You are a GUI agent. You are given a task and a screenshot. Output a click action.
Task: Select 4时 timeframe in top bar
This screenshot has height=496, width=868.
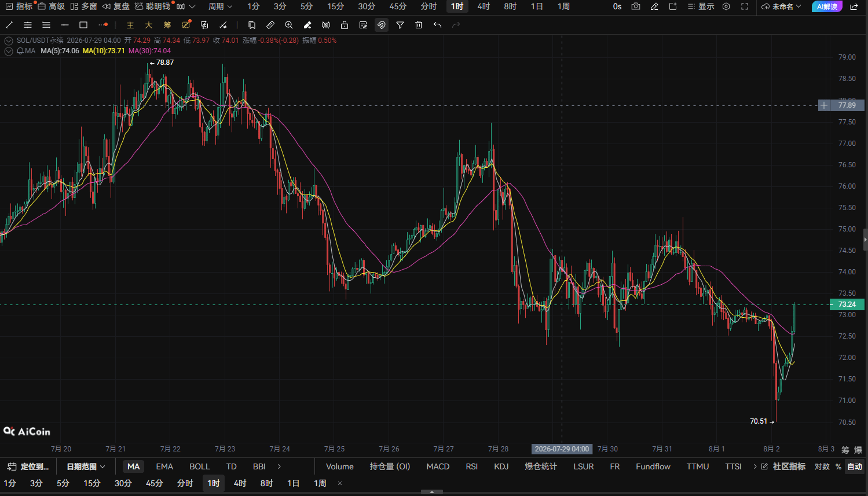tap(484, 6)
